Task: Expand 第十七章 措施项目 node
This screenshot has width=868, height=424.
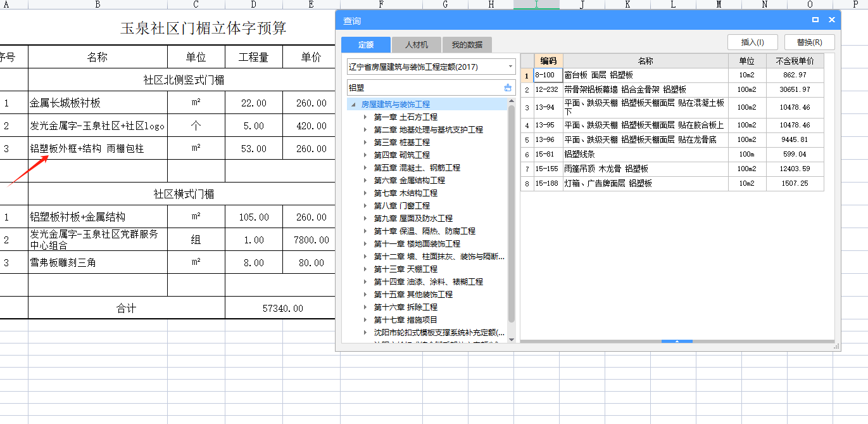Action: pyautogui.click(x=365, y=320)
